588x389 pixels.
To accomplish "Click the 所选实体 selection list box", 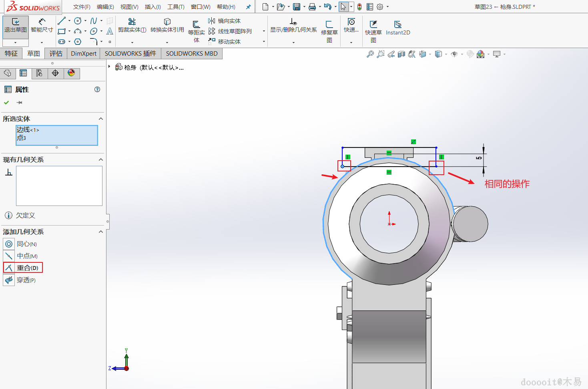I will [x=56, y=135].
